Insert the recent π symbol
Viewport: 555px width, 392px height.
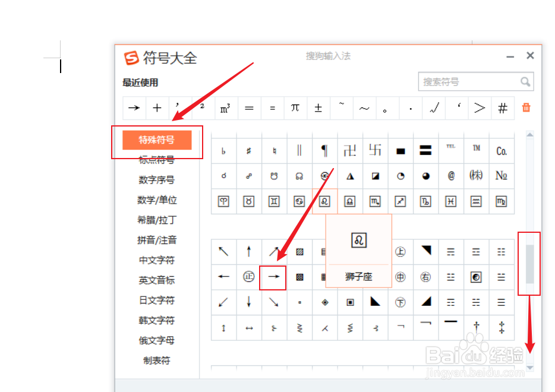click(x=295, y=108)
